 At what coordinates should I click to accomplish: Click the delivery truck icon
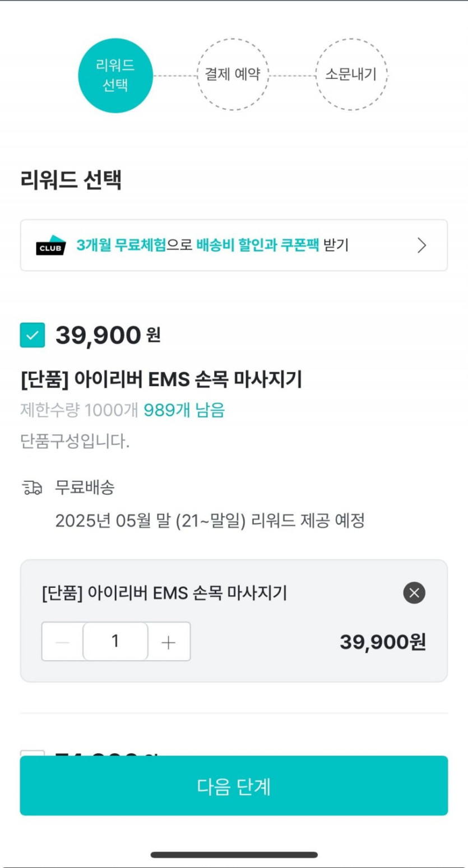click(33, 488)
